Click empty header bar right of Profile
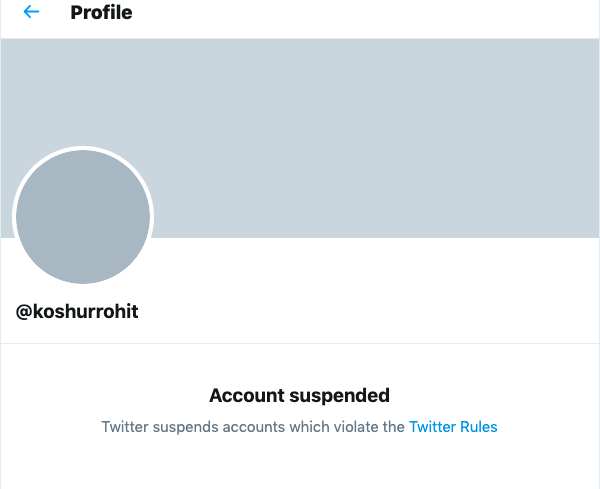 click(380, 14)
